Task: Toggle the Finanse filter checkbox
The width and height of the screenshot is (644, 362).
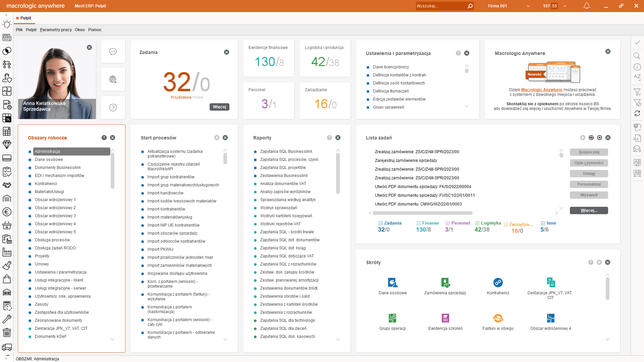Action: coord(418,223)
